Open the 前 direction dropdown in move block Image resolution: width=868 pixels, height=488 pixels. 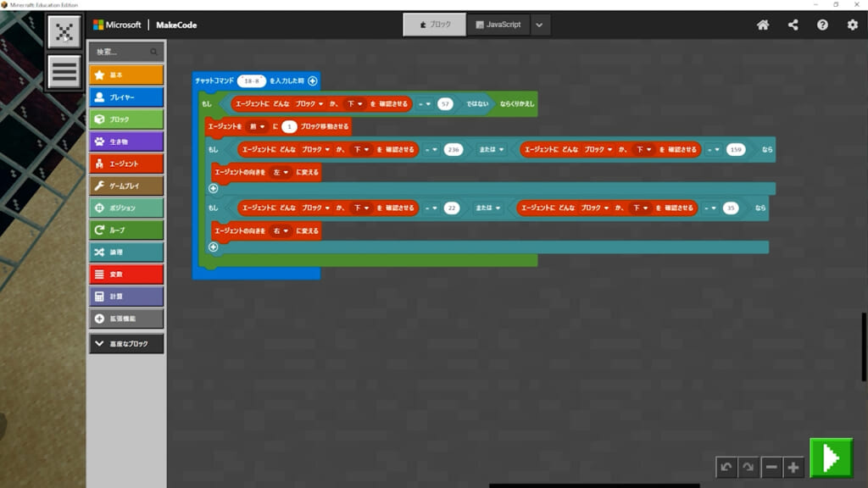(x=257, y=126)
